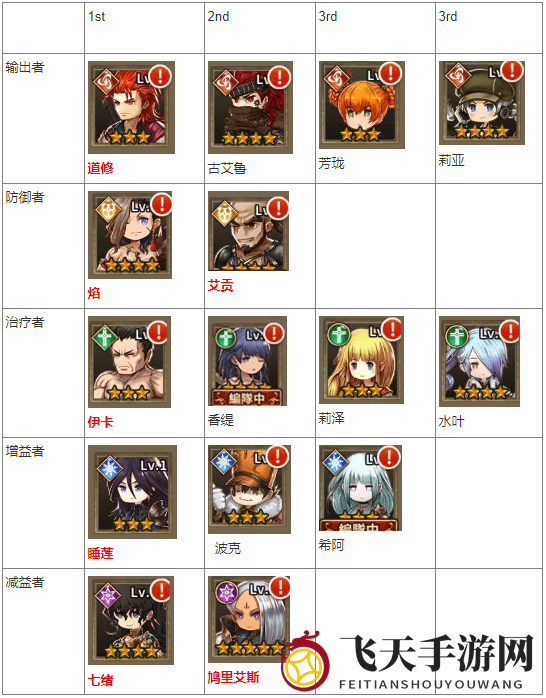Click the 水叶 light-blue haired healer icon
Screen dimensions: 546x698
(480, 361)
